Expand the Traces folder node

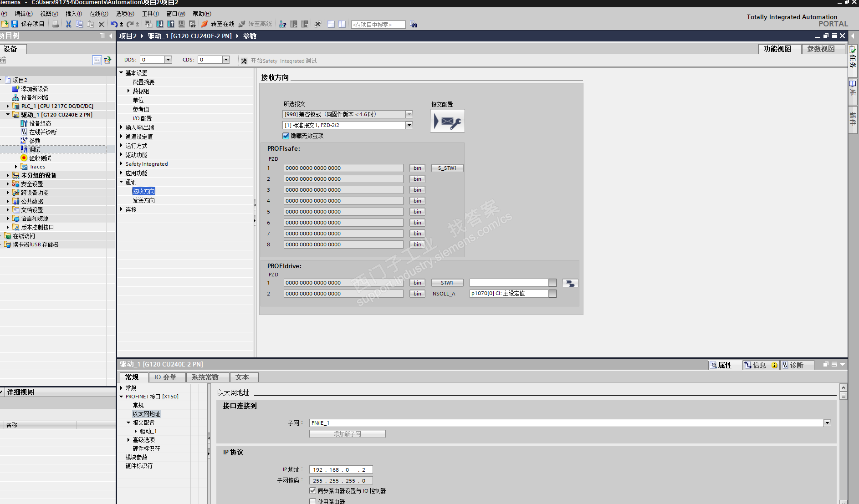pos(16,167)
